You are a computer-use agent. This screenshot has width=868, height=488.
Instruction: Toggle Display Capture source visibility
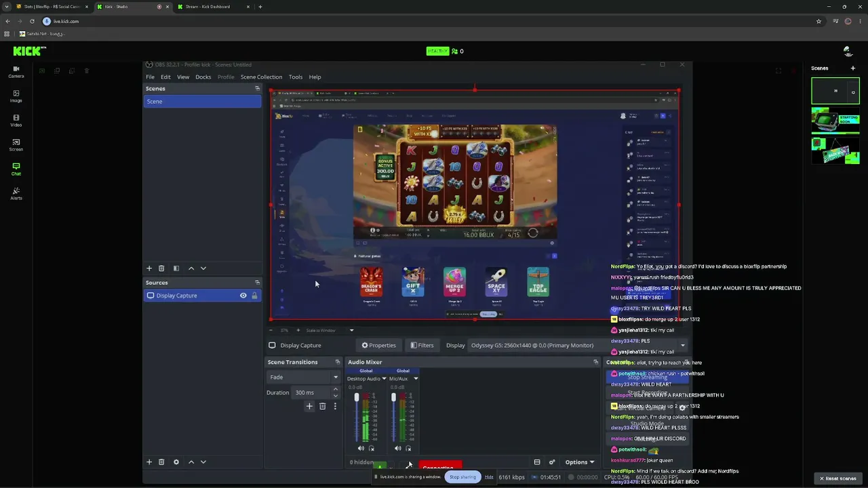(x=243, y=296)
